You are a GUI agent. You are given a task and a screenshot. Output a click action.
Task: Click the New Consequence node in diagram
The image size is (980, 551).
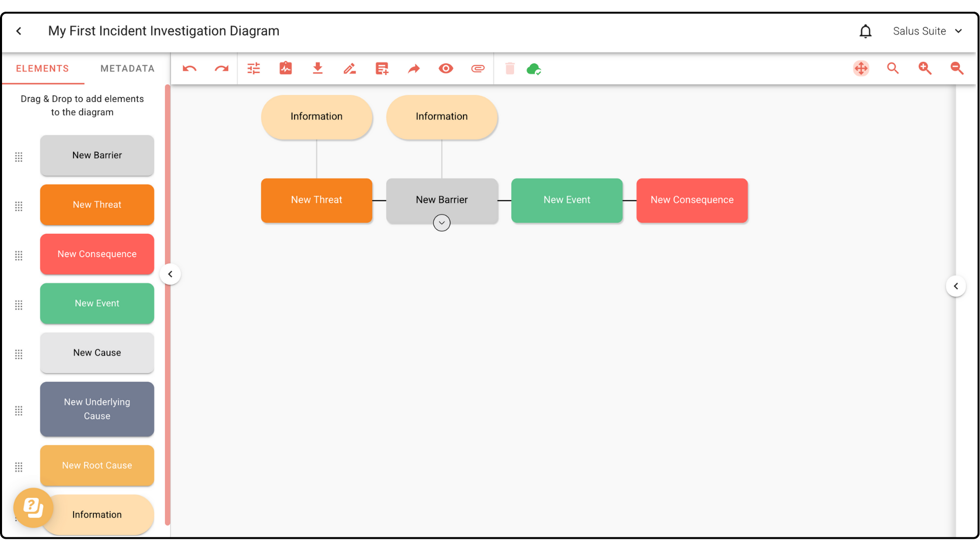click(x=692, y=200)
